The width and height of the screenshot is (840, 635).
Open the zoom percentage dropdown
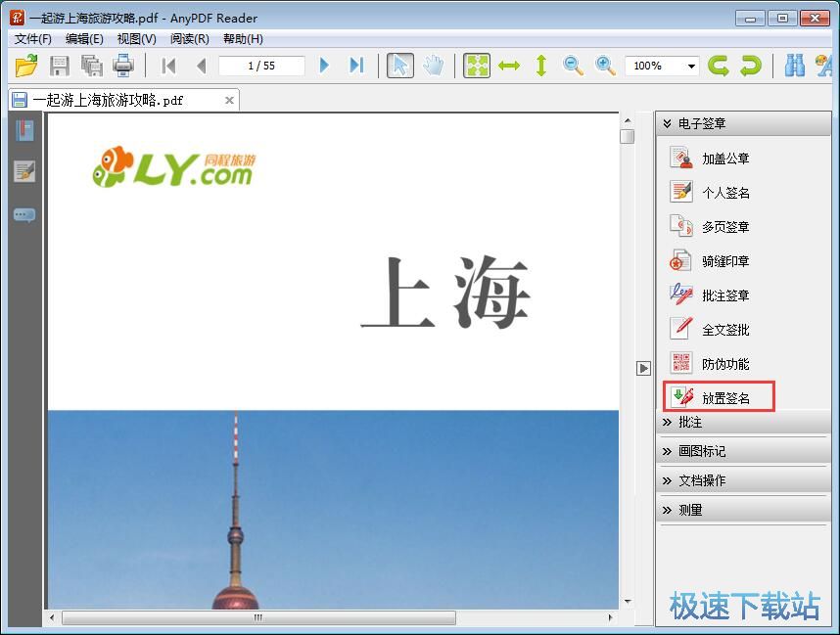point(692,66)
